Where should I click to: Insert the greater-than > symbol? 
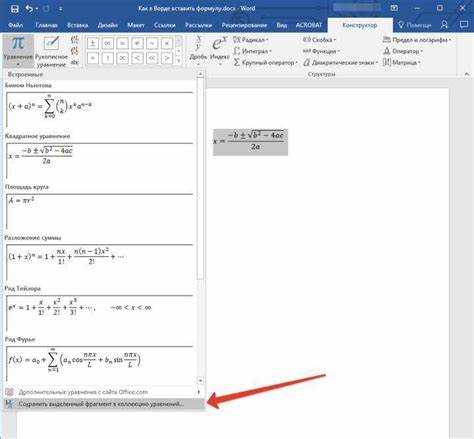pos(167,58)
